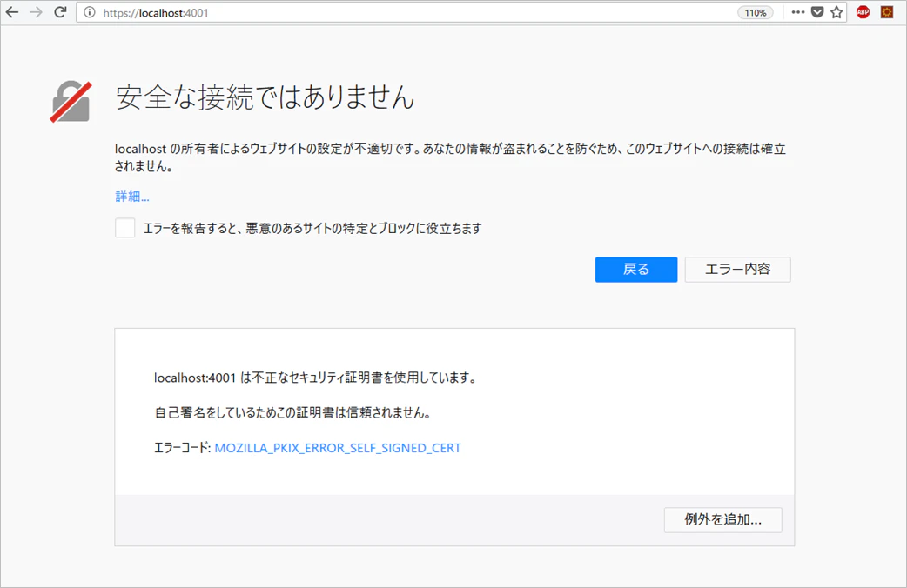Open the orange extension icon beside ABP
This screenshot has width=907, height=588.
pos(887,12)
